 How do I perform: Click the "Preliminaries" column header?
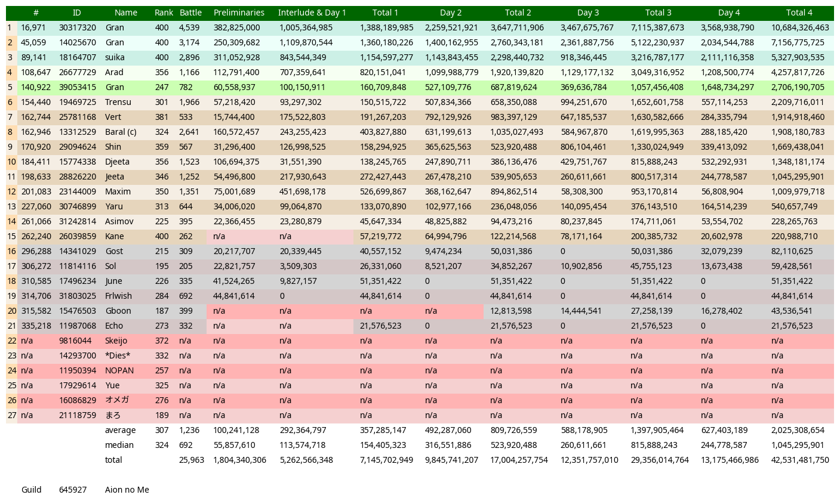[239, 13]
